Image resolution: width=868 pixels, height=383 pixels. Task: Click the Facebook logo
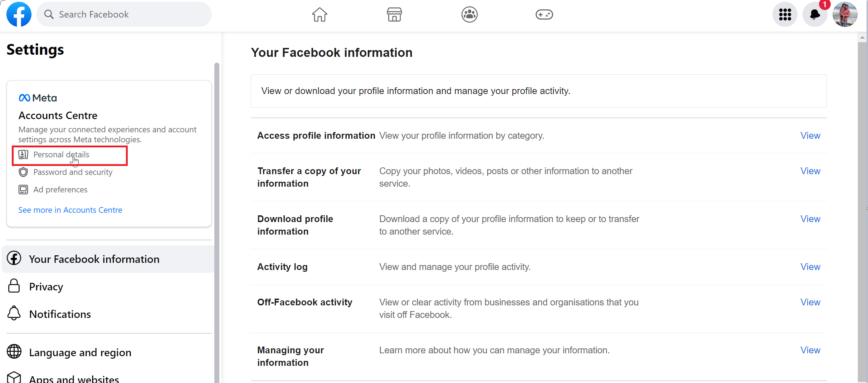(19, 14)
